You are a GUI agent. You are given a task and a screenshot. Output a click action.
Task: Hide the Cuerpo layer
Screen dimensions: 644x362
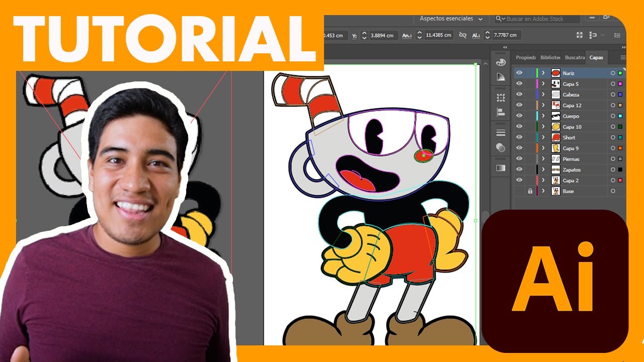pyautogui.click(x=519, y=116)
